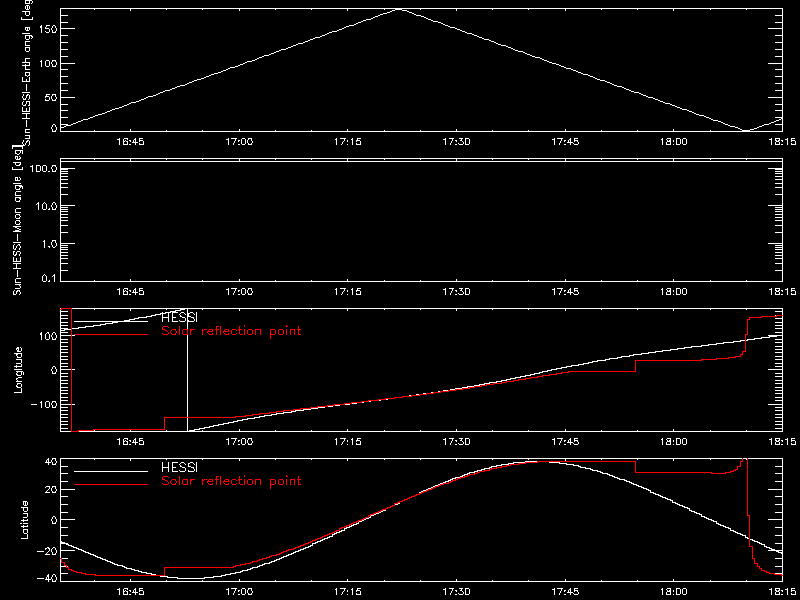Click 18:15 tick under Sun-HESSI-Moon angle plot
Screen dimensions: 800x600
coord(782,292)
